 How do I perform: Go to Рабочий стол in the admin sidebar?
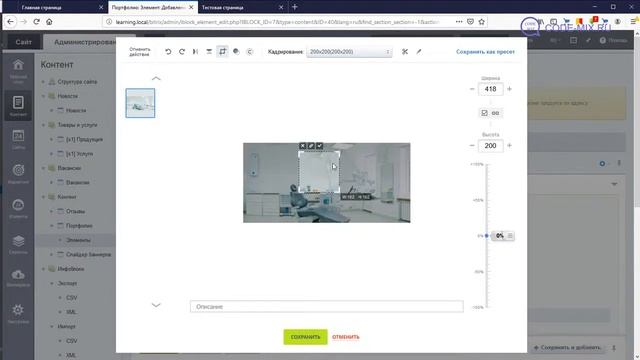click(x=18, y=70)
